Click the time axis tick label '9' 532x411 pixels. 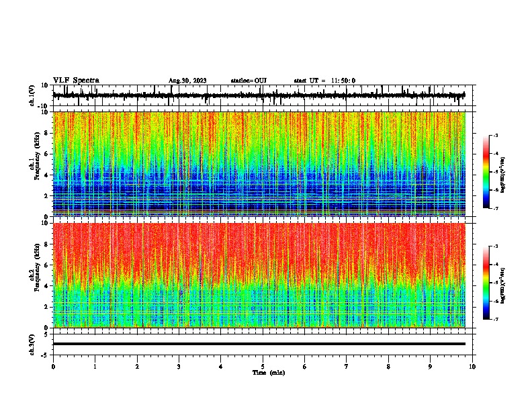click(430, 367)
